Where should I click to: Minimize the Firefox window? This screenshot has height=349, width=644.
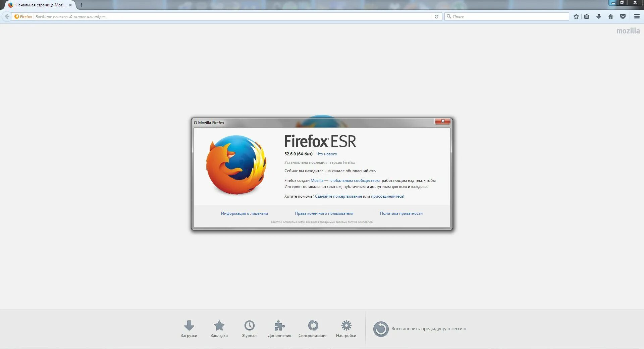pos(613,3)
